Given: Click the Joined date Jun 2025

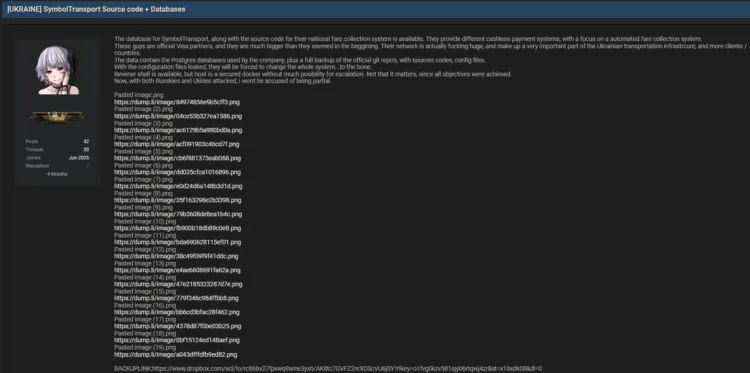Looking at the screenshot, I should pyautogui.click(x=79, y=158).
